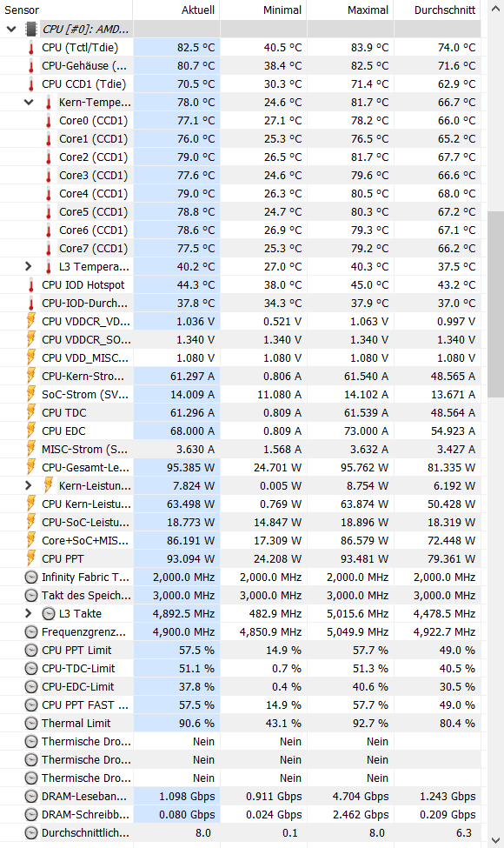Click the 0.521 V minimum value
The height and width of the screenshot is (848, 504).
tap(282, 321)
